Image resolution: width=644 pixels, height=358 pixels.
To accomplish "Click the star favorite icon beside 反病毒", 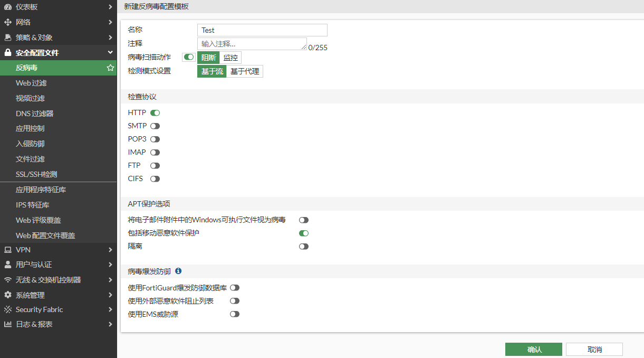I will [x=110, y=68].
